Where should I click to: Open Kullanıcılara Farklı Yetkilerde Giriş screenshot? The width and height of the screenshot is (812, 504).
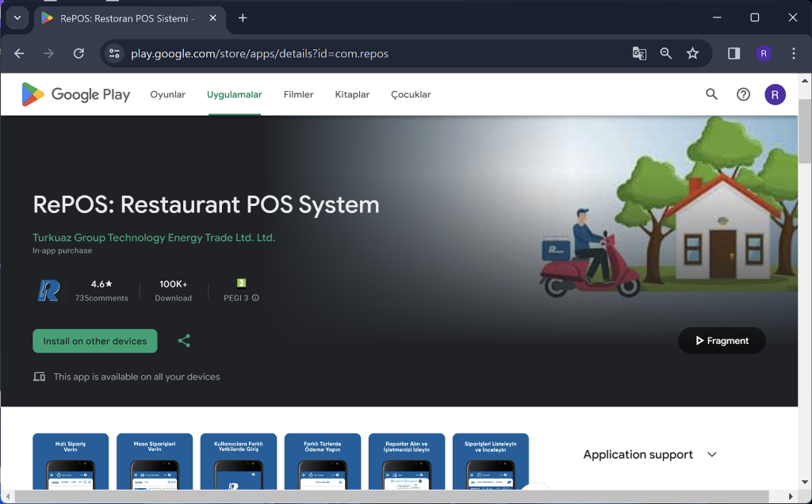pos(238,461)
